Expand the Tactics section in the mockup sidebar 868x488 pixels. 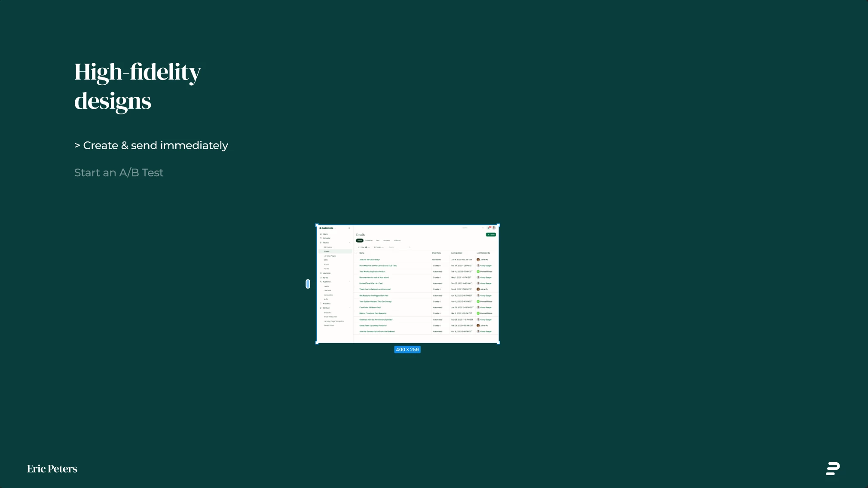[349, 242]
